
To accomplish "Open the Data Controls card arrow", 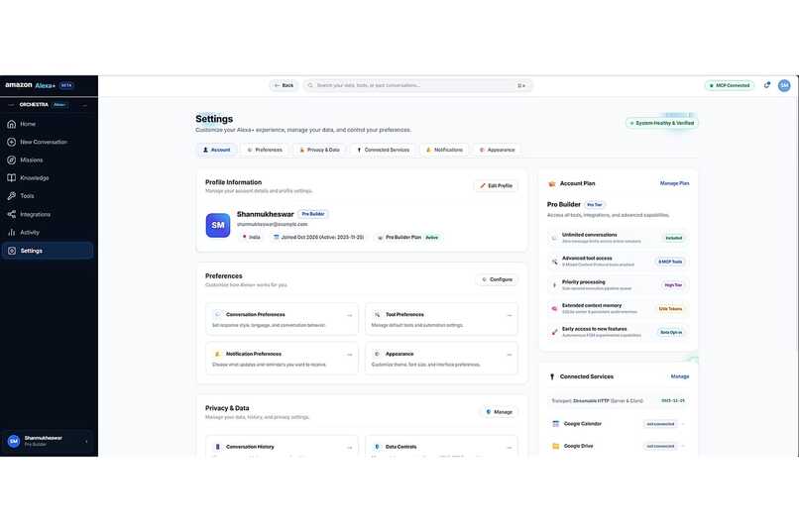I will (x=510, y=448).
